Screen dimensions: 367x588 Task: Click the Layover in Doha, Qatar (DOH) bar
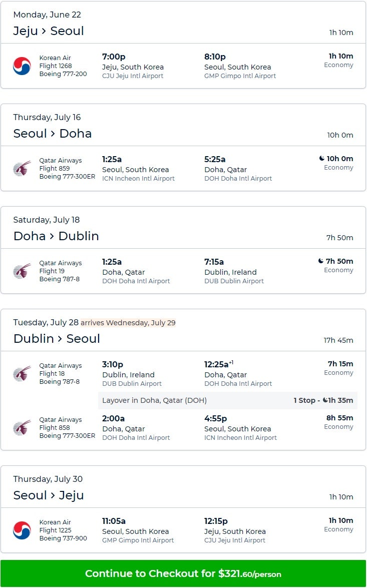154,400
